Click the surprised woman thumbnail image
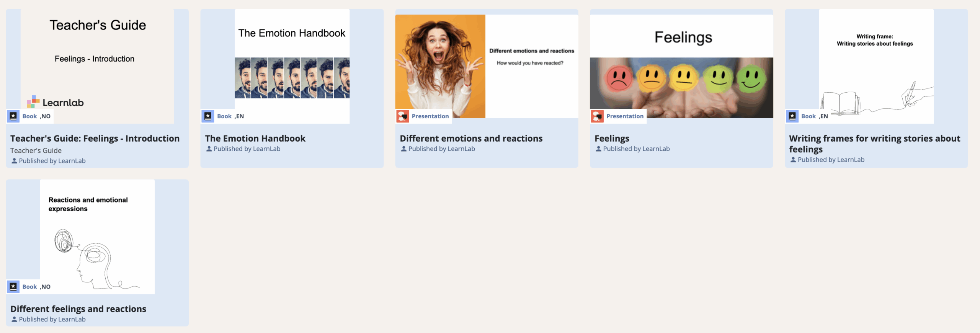This screenshot has width=980, height=333. coord(440,66)
